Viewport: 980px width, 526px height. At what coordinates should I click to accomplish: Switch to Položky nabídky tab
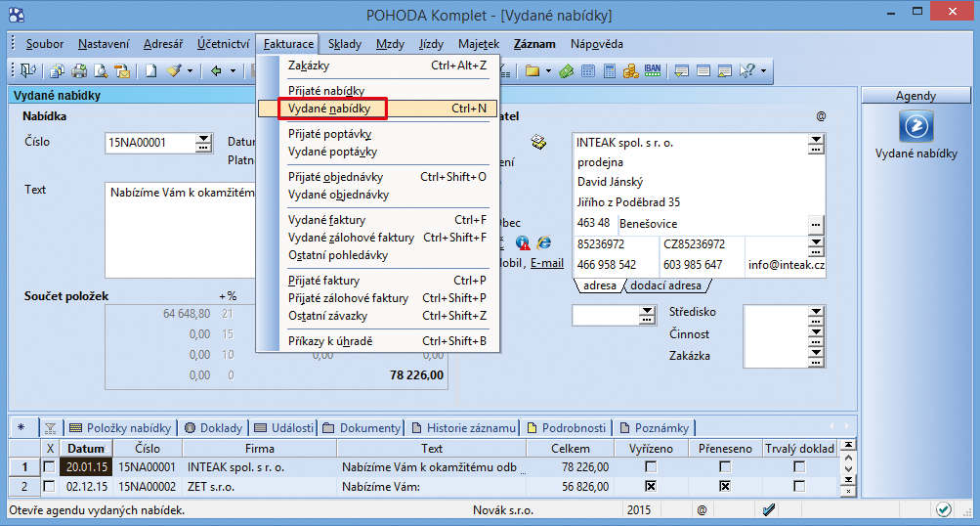pyautogui.click(x=120, y=428)
